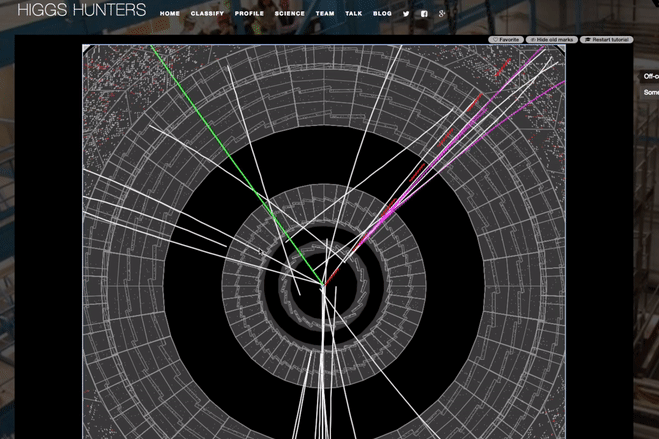The height and width of the screenshot is (439, 659).
Task: Open the Twitter page icon
Action: point(406,13)
